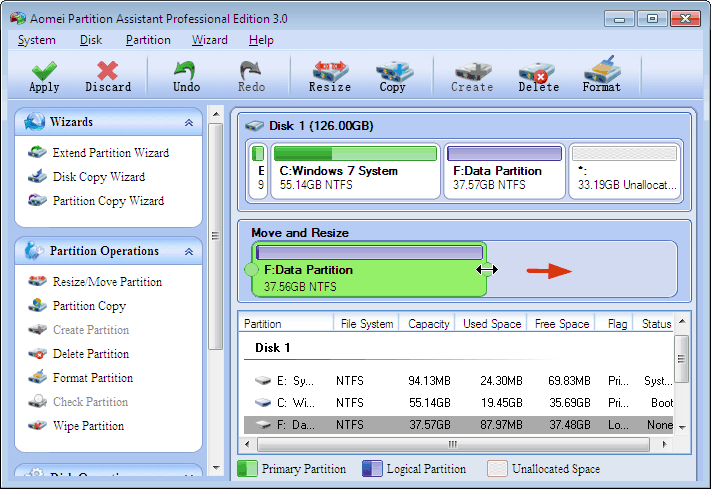Click the Disk 1 group heading in table
711x489 pixels.
(x=273, y=348)
